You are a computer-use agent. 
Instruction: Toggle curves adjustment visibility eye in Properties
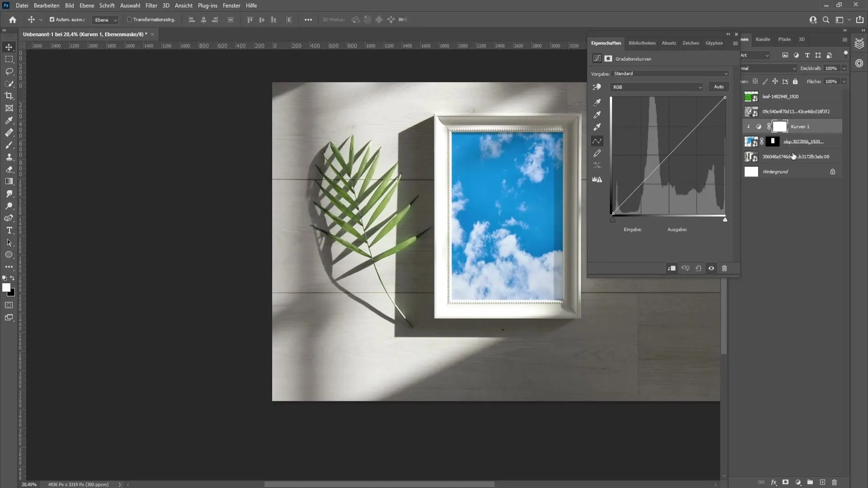click(x=711, y=268)
